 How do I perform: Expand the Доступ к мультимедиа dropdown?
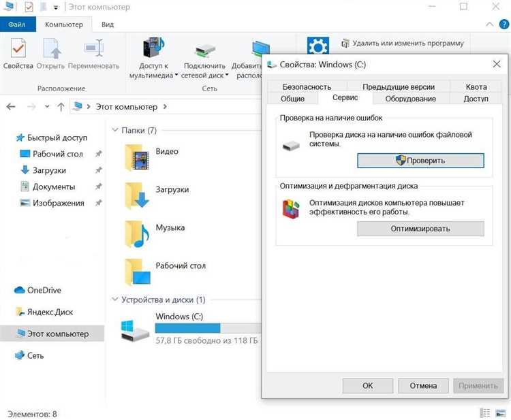click(176, 76)
